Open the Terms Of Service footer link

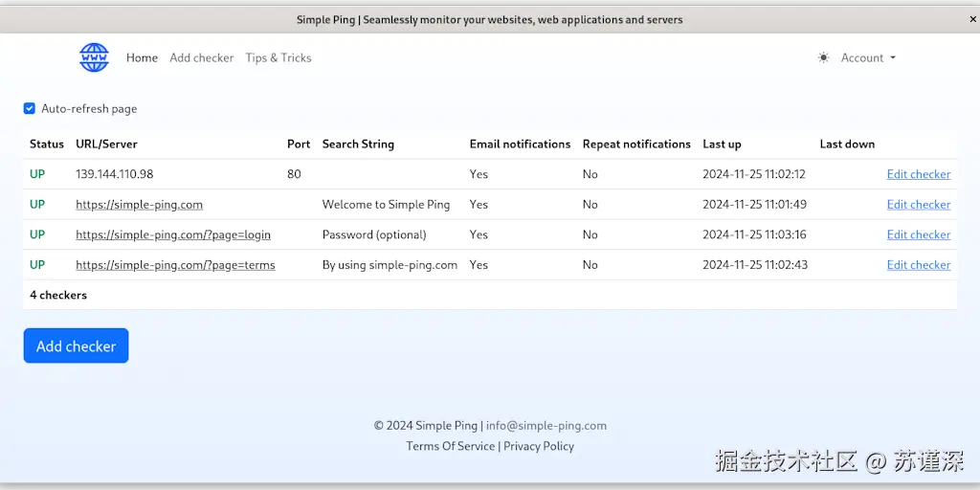450,446
